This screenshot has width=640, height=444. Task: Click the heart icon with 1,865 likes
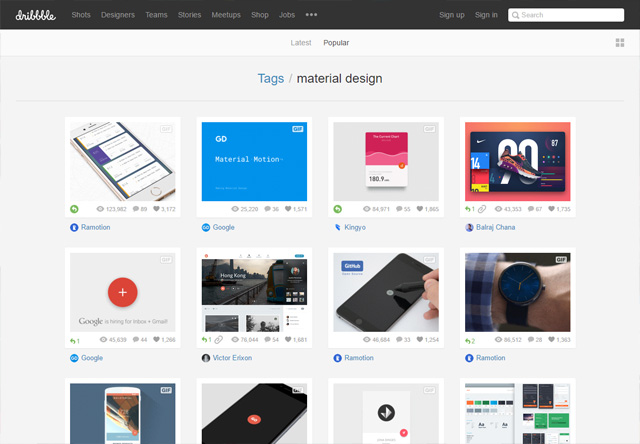click(x=420, y=209)
